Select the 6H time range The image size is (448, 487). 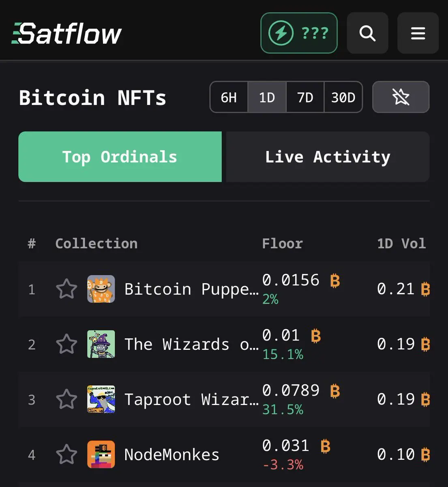coord(229,97)
